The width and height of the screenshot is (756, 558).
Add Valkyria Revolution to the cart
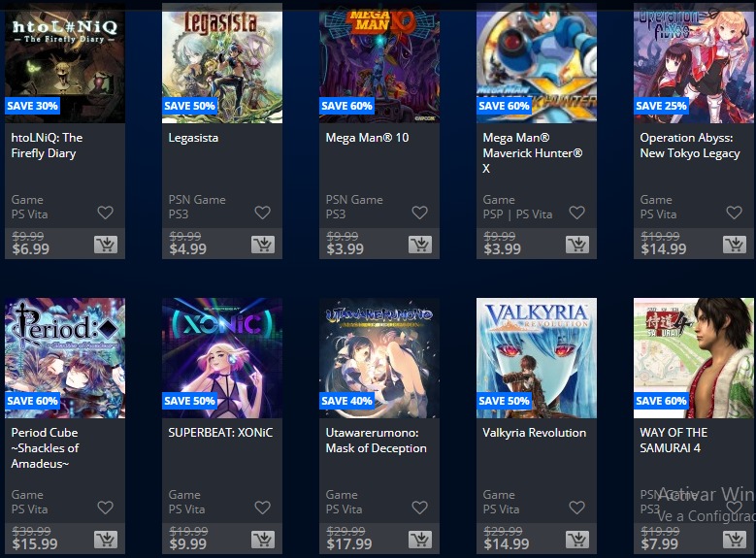pos(577,540)
